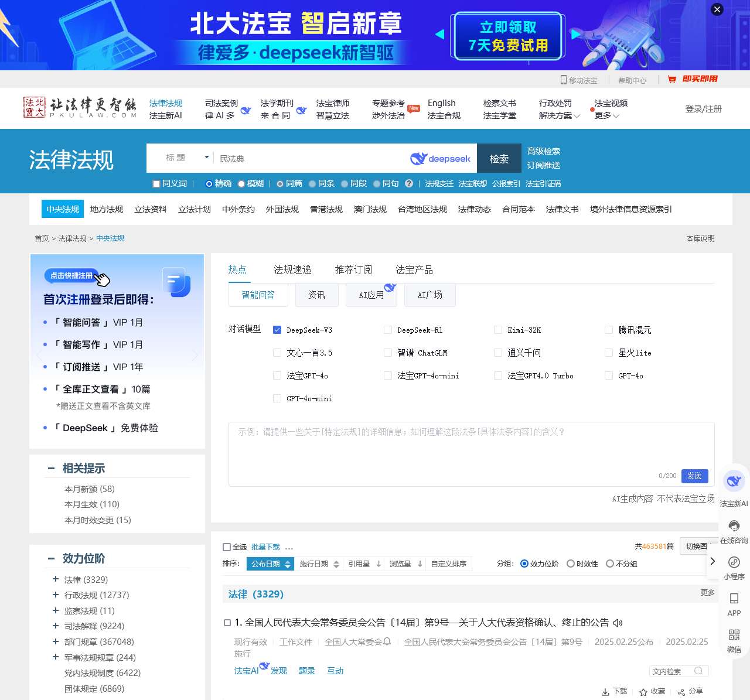Collapse the 相关提示 section

pos(52,468)
